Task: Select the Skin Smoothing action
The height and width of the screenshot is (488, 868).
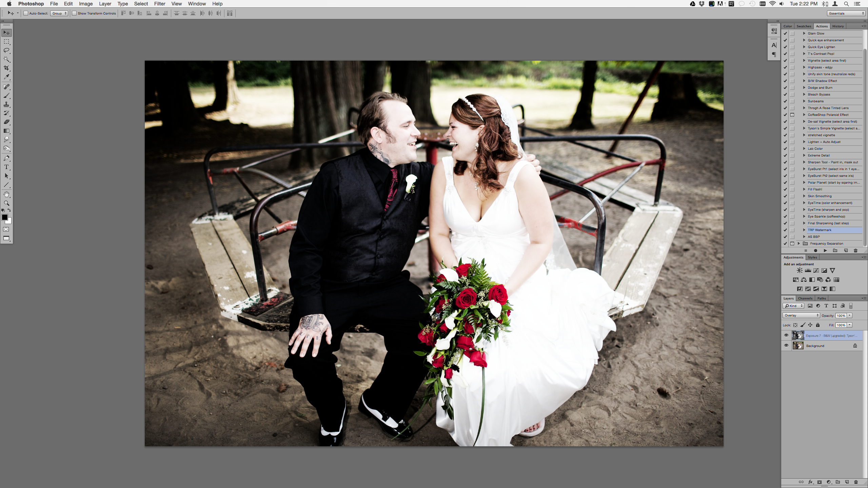Action: click(x=820, y=196)
